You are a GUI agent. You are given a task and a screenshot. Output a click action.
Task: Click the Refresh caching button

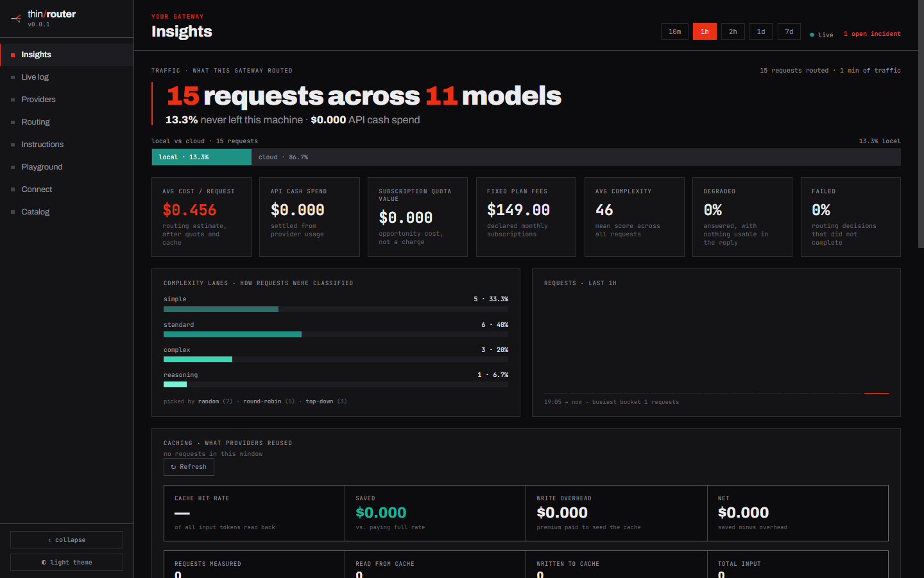coord(189,467)
